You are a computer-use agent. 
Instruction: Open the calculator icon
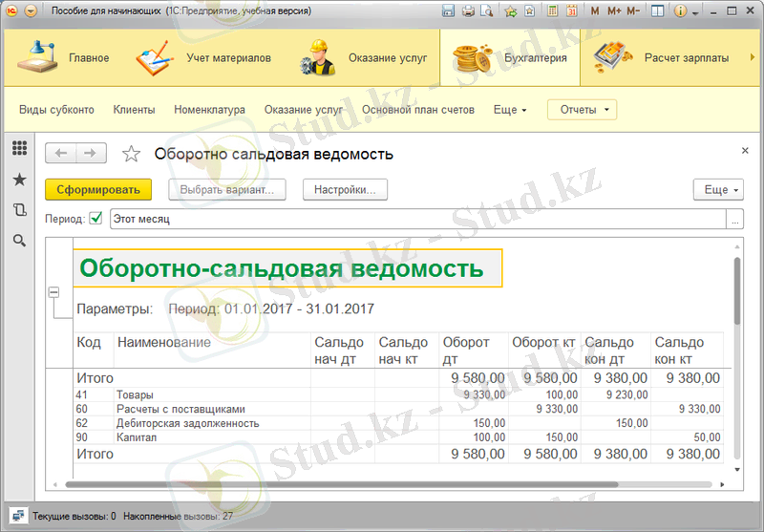tap(553, 11)
